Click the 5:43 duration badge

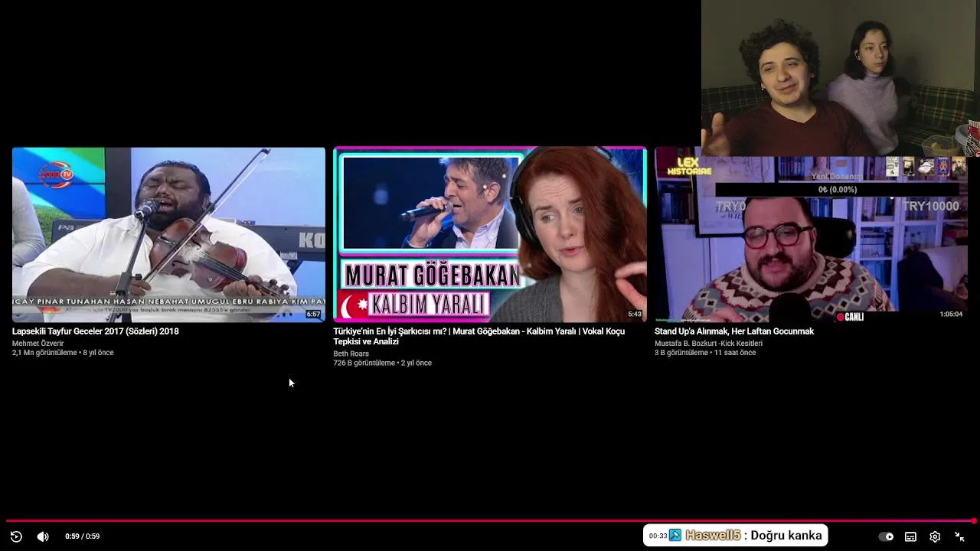635,315
